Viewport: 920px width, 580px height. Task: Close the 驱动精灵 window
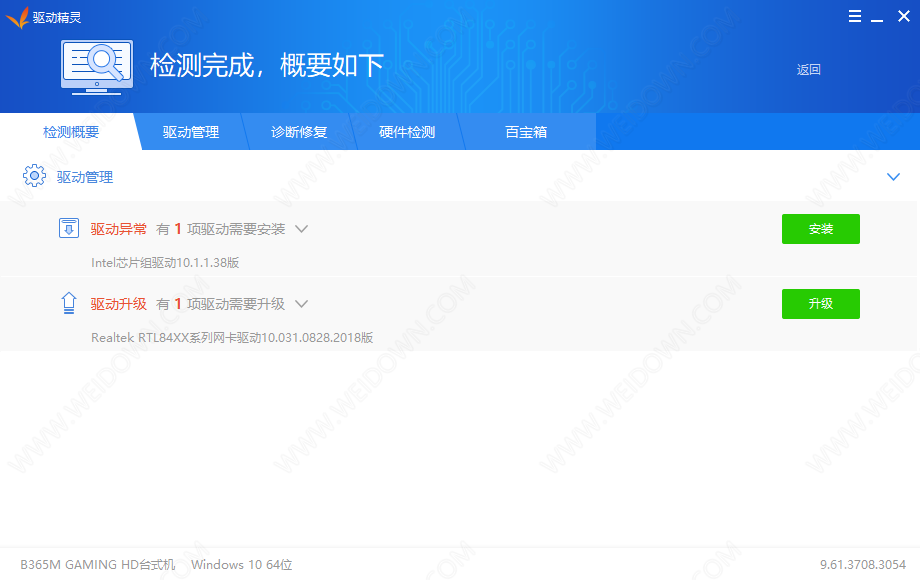pos(903,16)
